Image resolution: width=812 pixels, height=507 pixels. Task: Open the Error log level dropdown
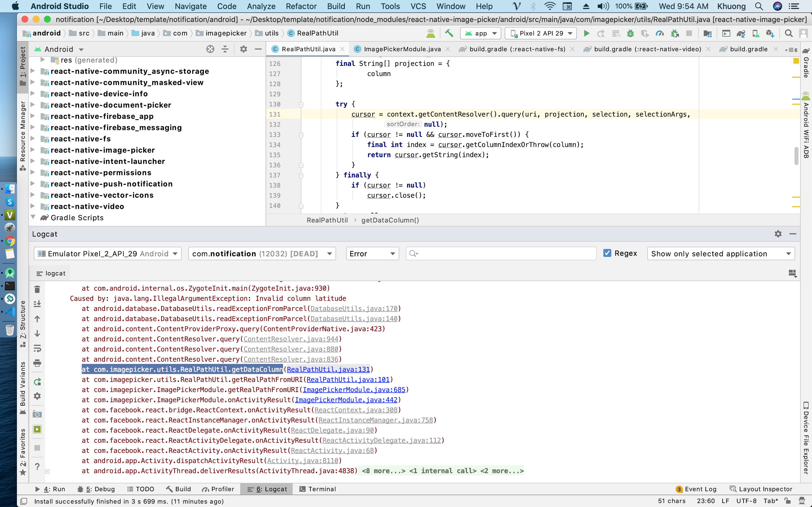pos(372,253)
